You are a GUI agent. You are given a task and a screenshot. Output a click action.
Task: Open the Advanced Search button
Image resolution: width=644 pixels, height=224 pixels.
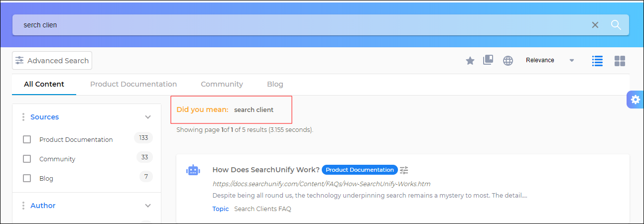[52, 61]
